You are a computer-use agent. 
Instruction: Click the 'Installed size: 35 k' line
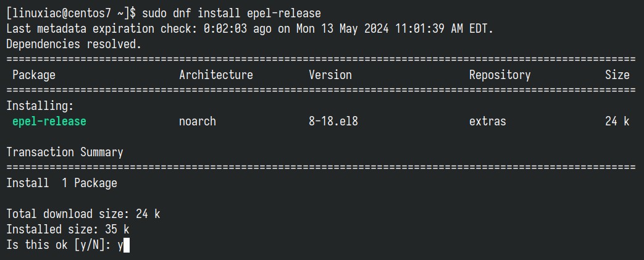click(x=68, y=229)
